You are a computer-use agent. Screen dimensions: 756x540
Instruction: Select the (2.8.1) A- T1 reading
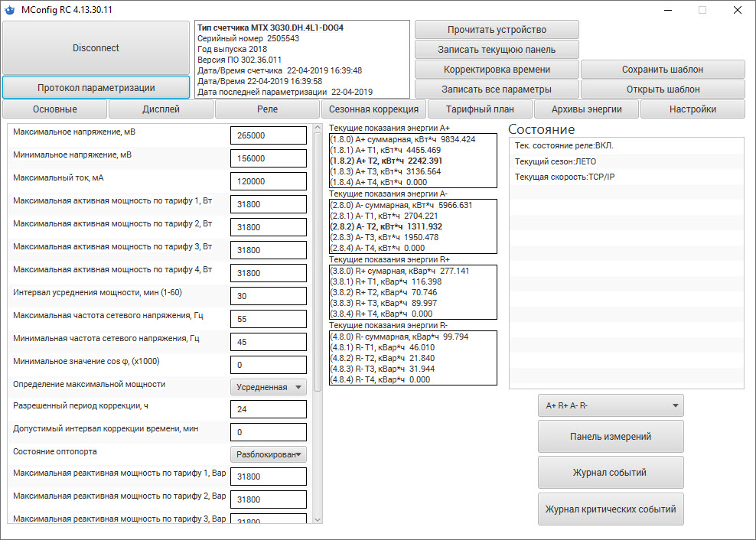384,216
